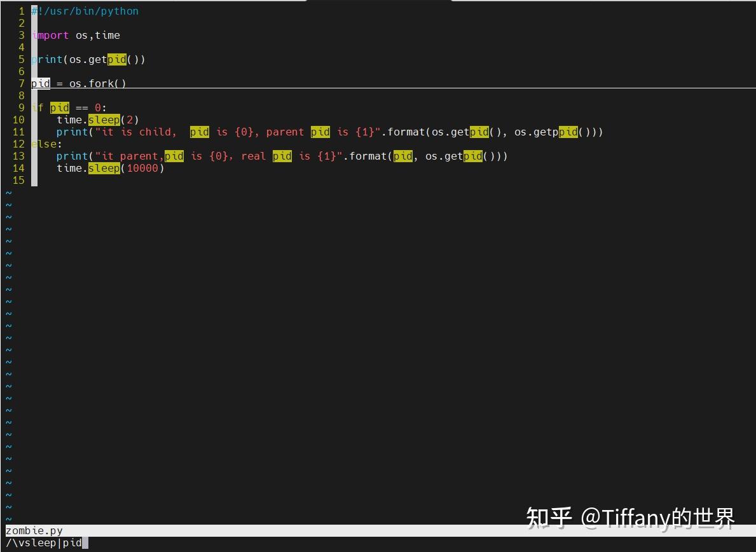Viewport: 756px width, 552px height.
Task: Click the os.fork() function call
Action: tap(99, 83)
